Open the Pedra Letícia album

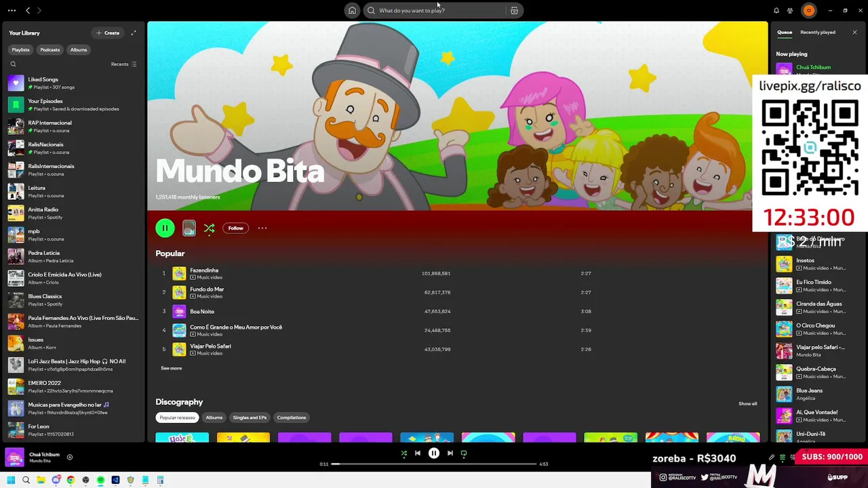click(x=73, y=256)
